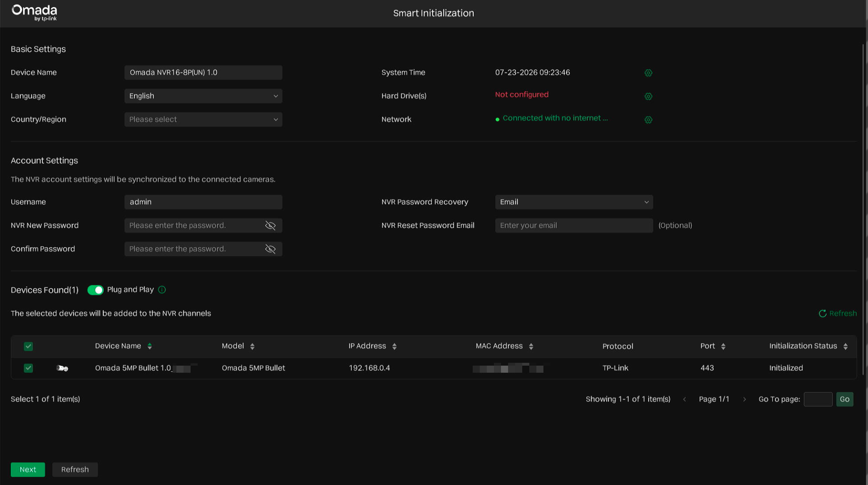Screen dimensions: 868x485
Task: Click NVR New Password input field
Action: 203,225
